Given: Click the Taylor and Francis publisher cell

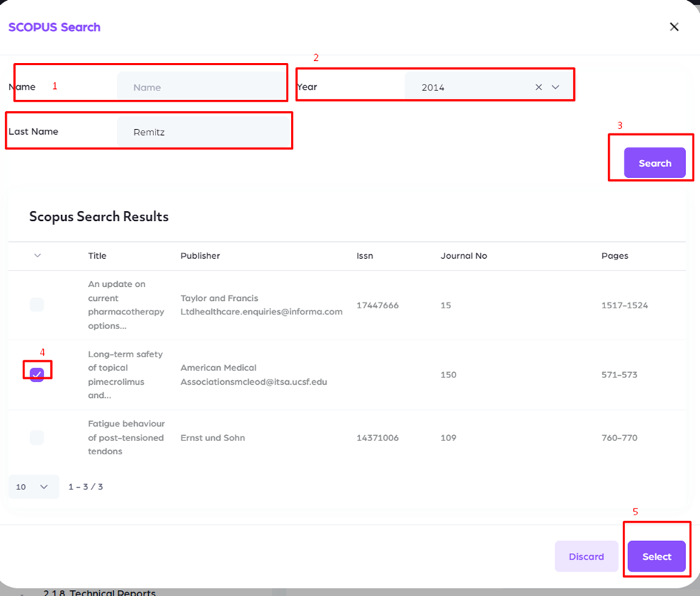Looking at the screenshot, I should coord(261,305).
